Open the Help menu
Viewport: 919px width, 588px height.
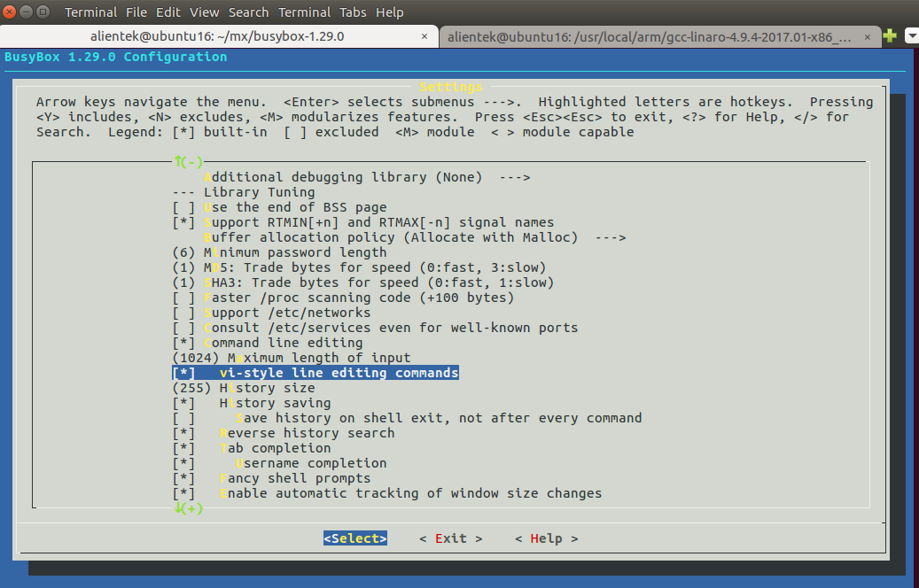[x=390, y=12]
